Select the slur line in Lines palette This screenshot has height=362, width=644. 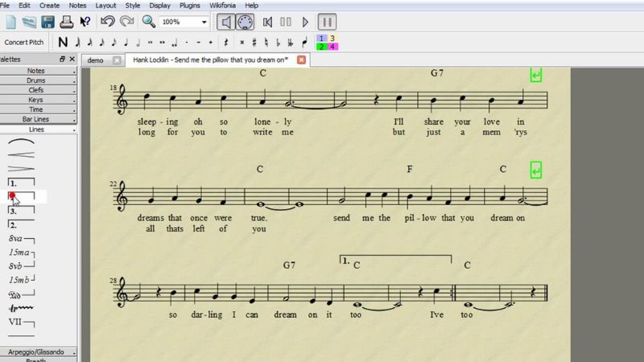[x=22, y=142]
